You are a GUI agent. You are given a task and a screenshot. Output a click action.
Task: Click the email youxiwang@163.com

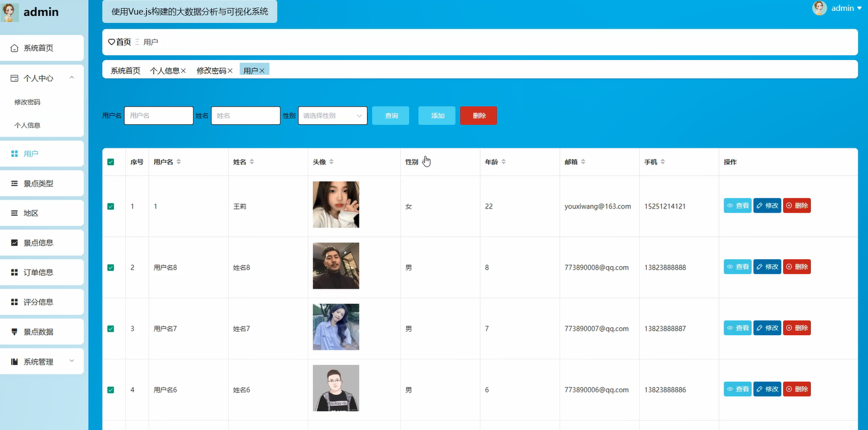pyautogui.click(x=597, y=207)
